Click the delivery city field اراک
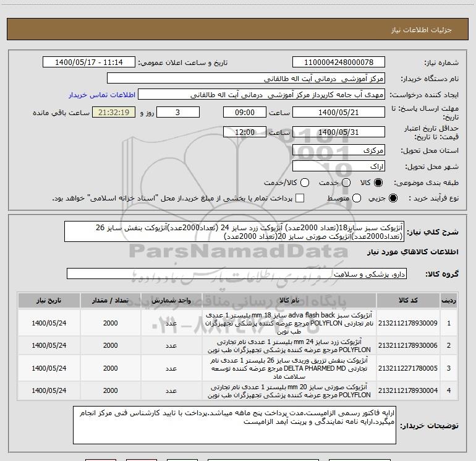Screen dimensions: 476x461 point(339,166)
